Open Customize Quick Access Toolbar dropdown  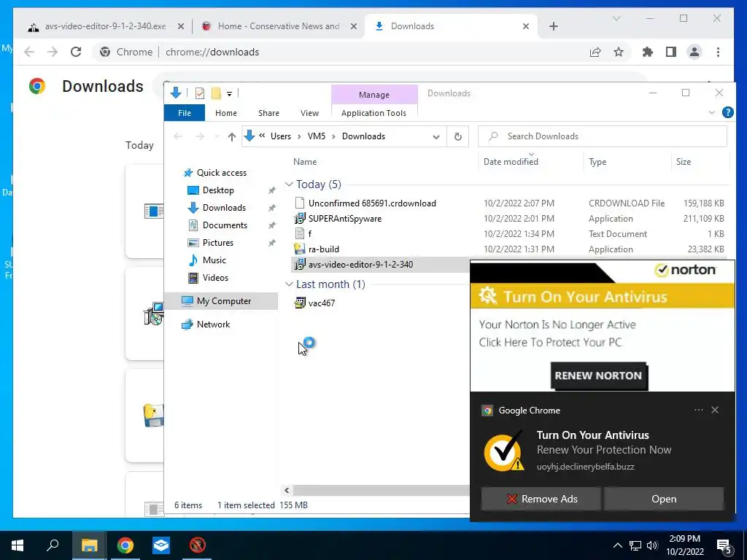tap(229, 94)
